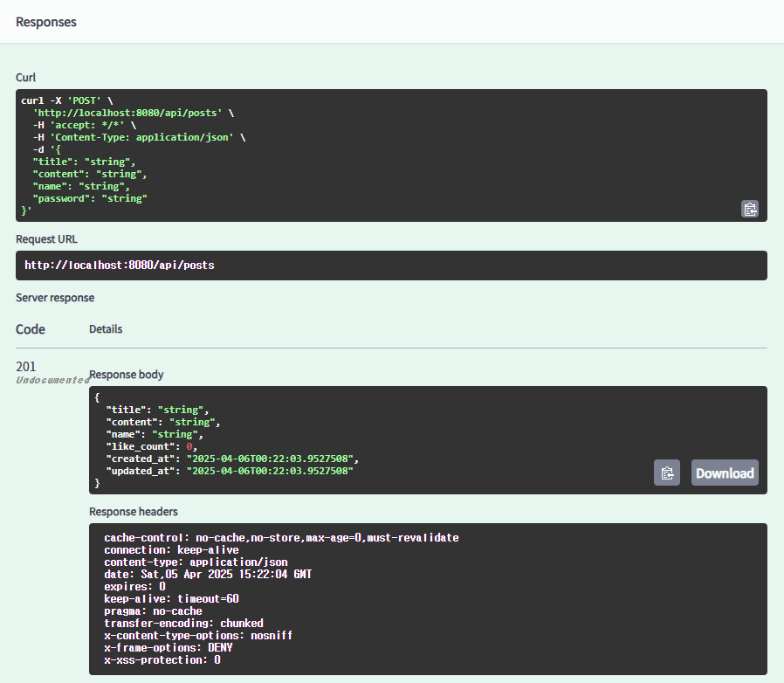Click the "updated_at" timestamp value in response

[x=270, y=471]
